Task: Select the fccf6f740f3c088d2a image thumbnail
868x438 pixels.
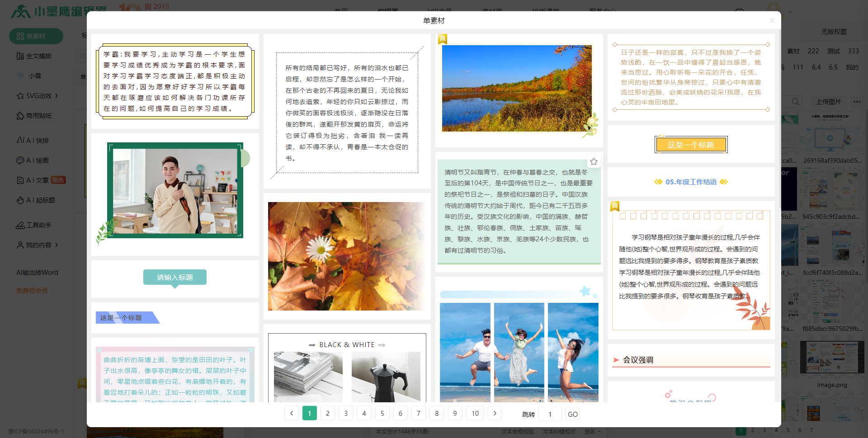Action: point(832,245)
